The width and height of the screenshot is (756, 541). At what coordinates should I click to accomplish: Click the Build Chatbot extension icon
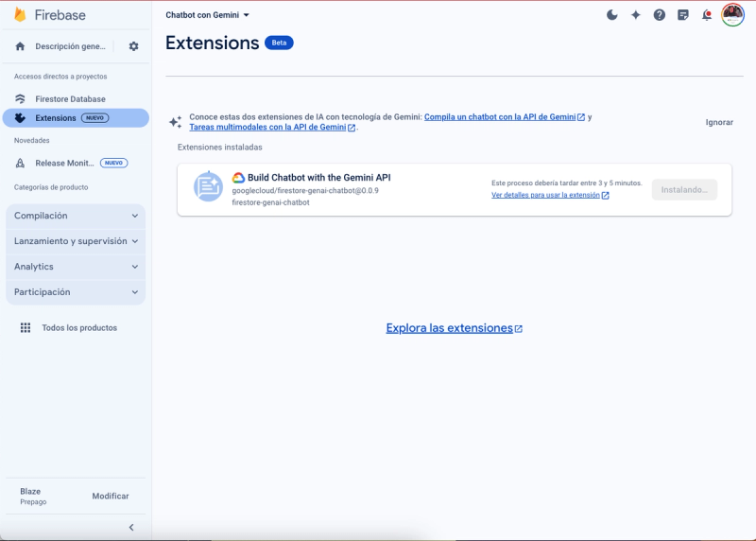(x=208, y=186)
